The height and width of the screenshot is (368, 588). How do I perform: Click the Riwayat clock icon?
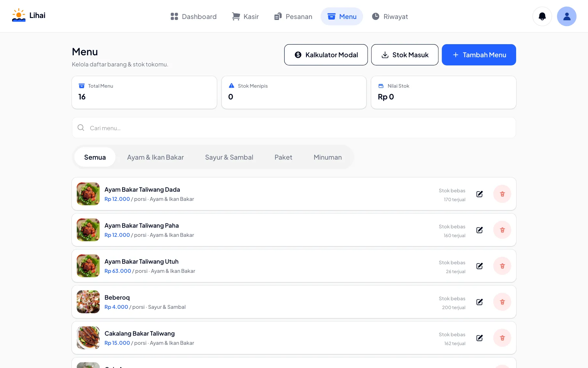click(376, 16)
